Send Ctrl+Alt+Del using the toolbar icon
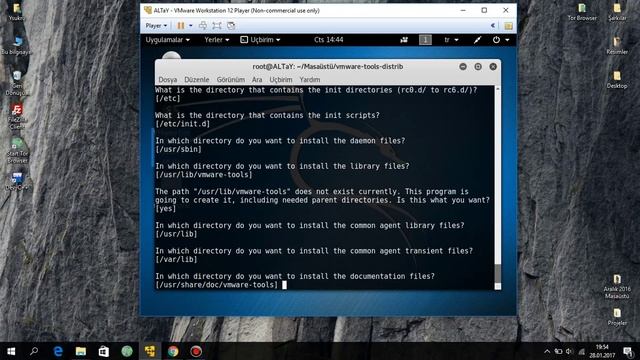This screenshot has width=640, height=360. tap(203, 26)
